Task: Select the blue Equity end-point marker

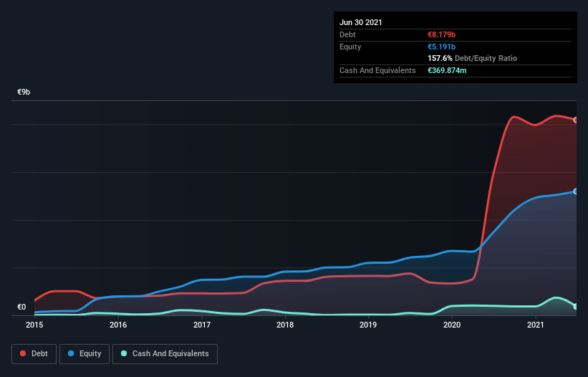Action: point(576,191)
